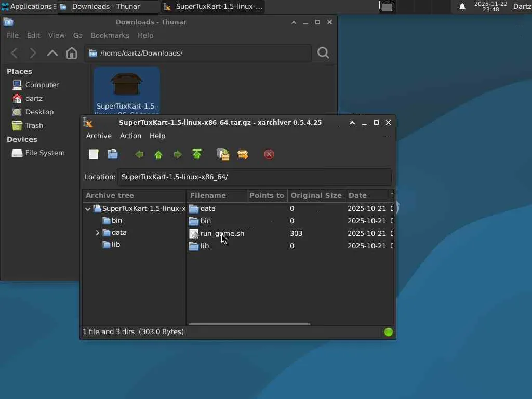Viewport: 532px width, 399px height.
Task: Select the data folder in the archive tree
Action: [119, 233]
